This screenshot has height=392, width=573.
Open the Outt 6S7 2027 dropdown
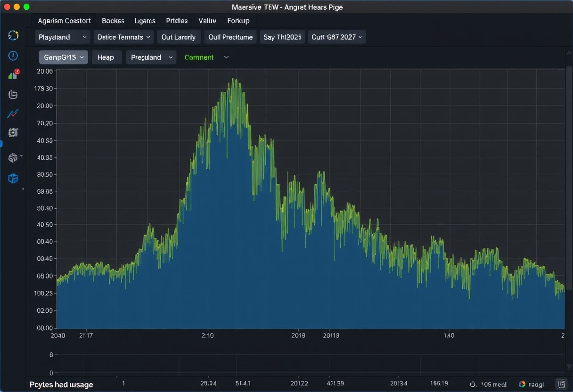(337, 37)
